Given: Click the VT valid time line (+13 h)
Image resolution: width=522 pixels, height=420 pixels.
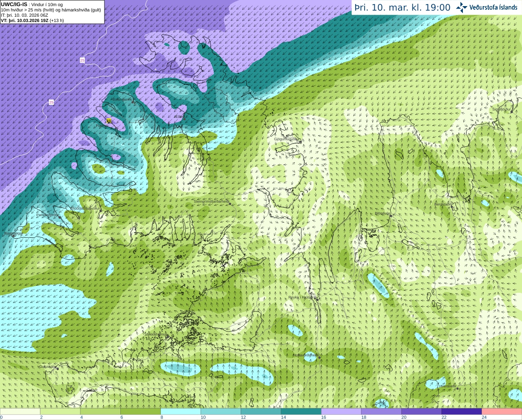Looking at the screenshot, I should 32,20.
